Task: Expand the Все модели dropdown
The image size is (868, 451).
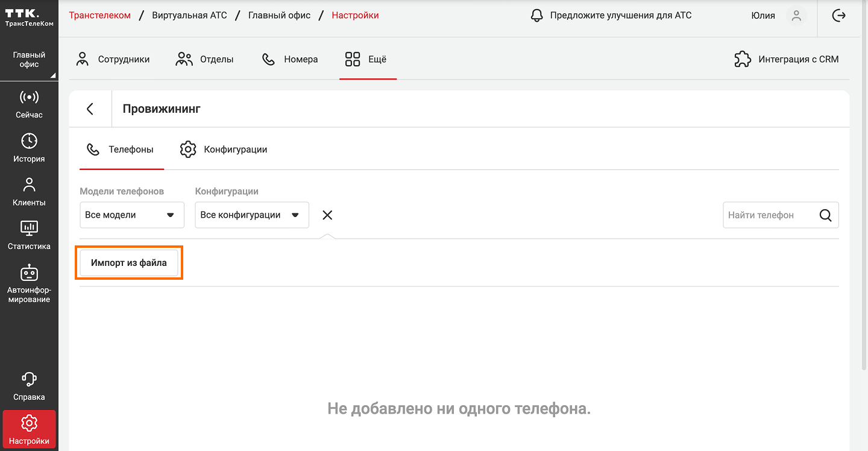Action: tap(131, 215)
